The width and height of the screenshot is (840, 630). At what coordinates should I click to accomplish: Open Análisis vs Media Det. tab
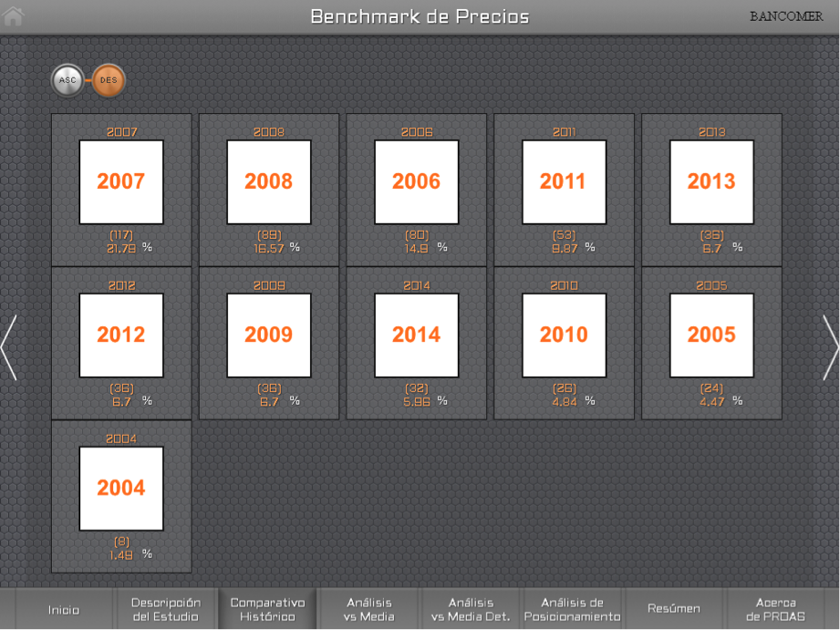(x=471, y=610)
